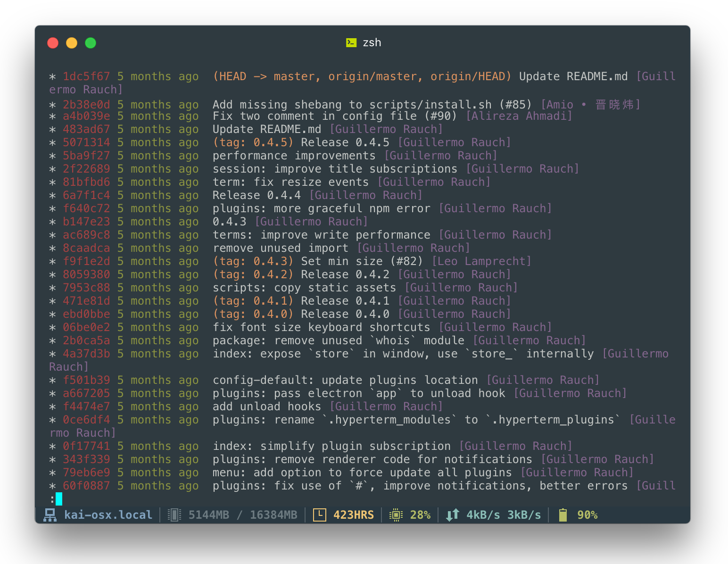Click commit hash 4a37d3b
This screenshot has width=728, height=564.
click(86, 354)
